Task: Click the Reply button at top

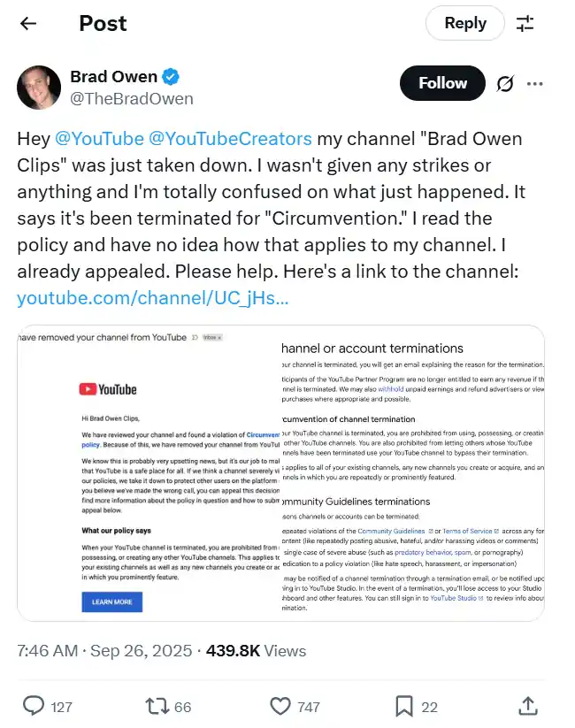Action: (x=465, y=24)
